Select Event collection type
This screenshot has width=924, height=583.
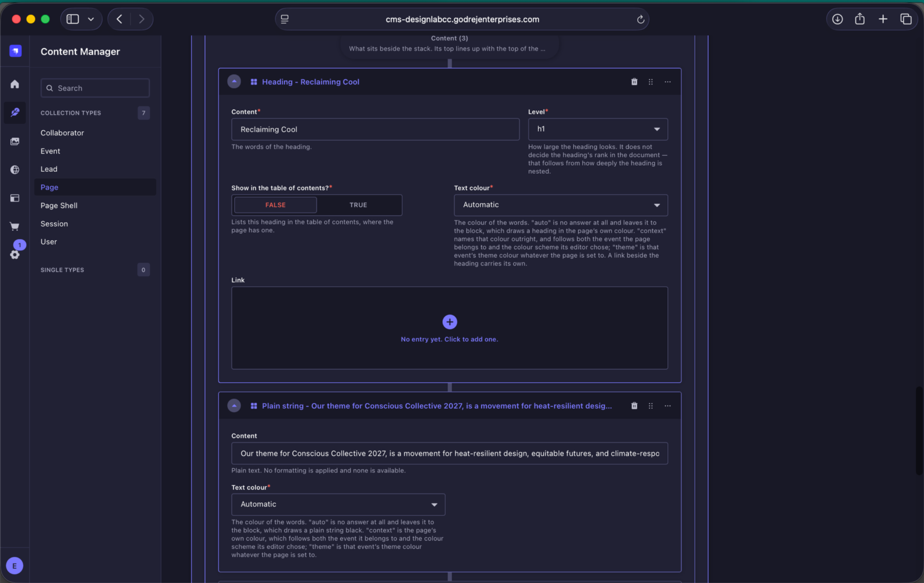pyautogui.click(x=50, y=151)
